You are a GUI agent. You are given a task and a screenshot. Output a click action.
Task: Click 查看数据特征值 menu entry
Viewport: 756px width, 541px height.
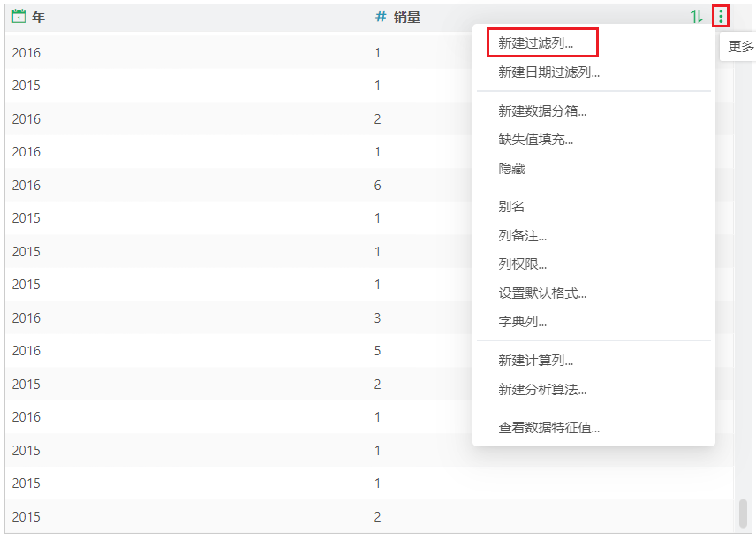tap(548, 428)
